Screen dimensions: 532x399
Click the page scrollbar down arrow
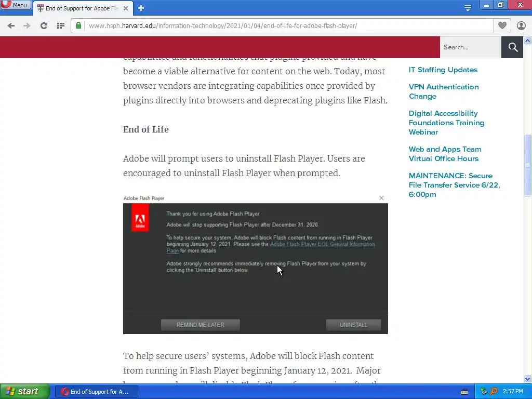pos(528,379)
